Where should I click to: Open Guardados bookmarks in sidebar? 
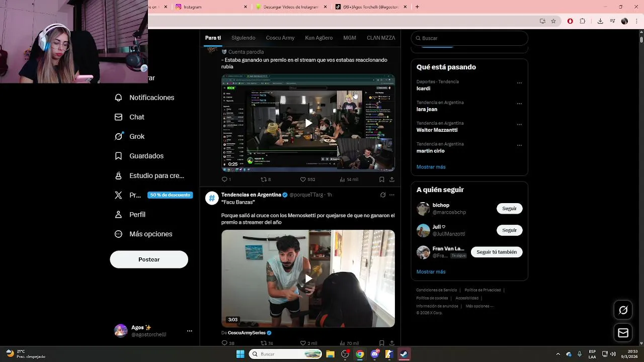click(139, 156)
